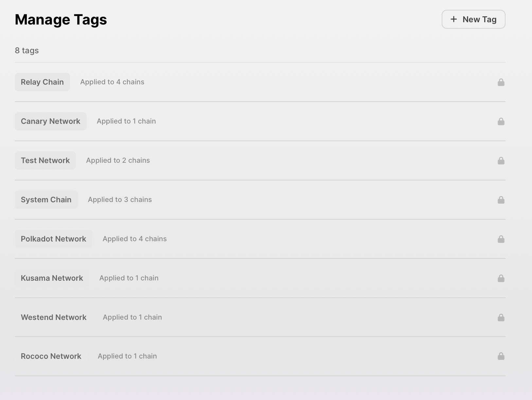
Task: Click the lock icon for Test Network
Action: (501, 160)
